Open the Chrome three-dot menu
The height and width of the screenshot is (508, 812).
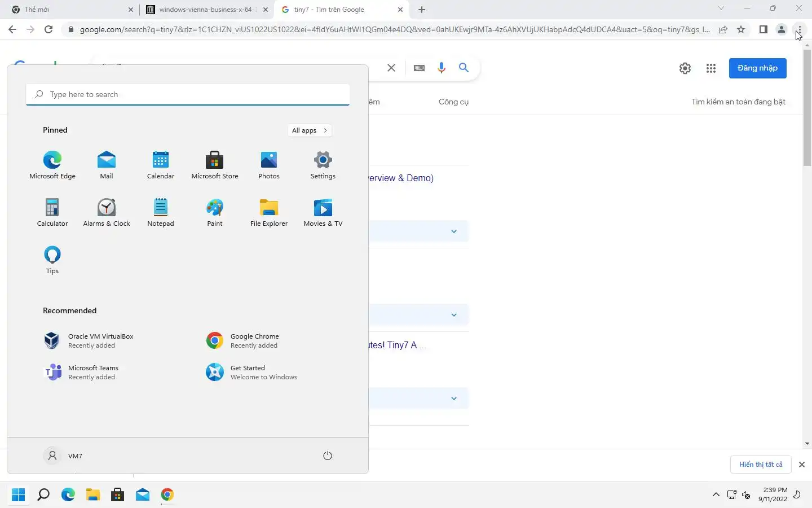pyautogui.click(x=799, y=29)
